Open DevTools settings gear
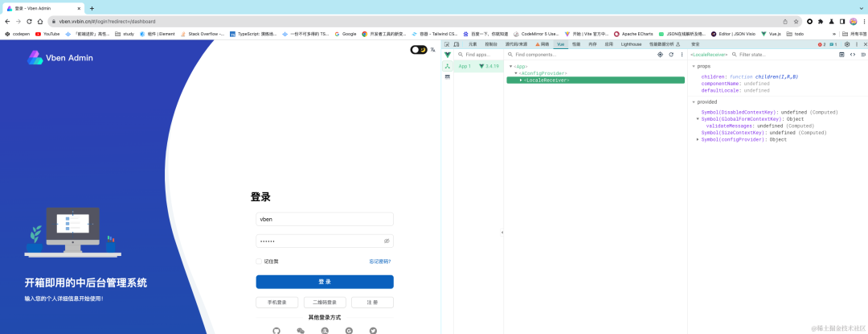868x334 pixels. 847,43
